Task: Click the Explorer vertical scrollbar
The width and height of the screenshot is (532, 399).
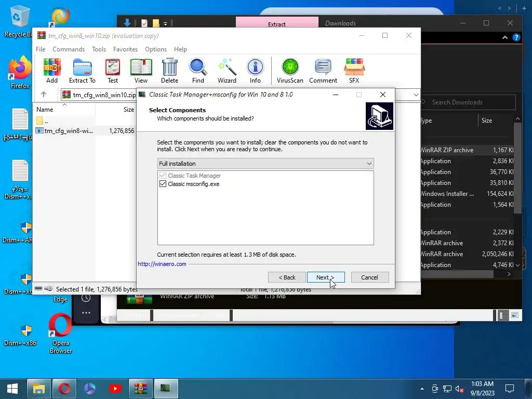Action: click(x=517, y=168)
